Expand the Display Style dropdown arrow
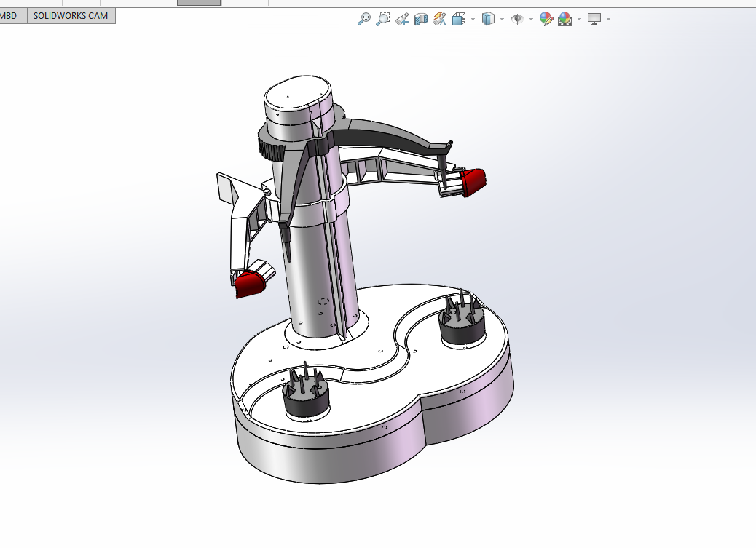Screen dimensions: 756x548 502,19
